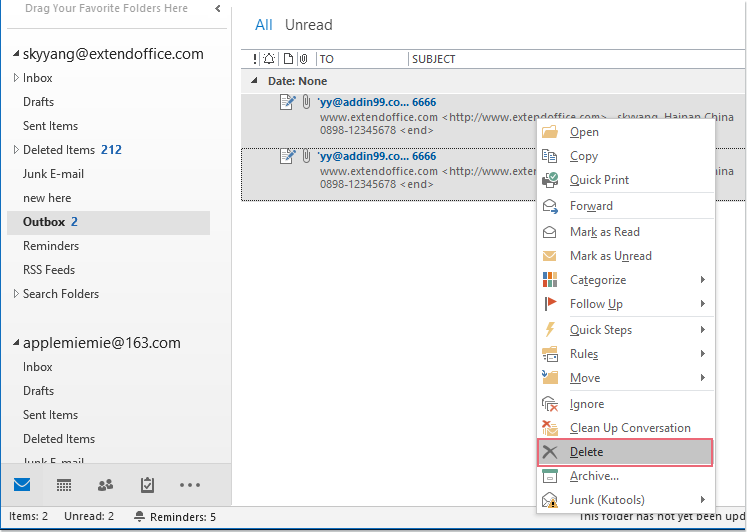This screenshot has width=747, height=532.
Task: Expand the Inbox folder under skyyang
Action: pos(15,78)
